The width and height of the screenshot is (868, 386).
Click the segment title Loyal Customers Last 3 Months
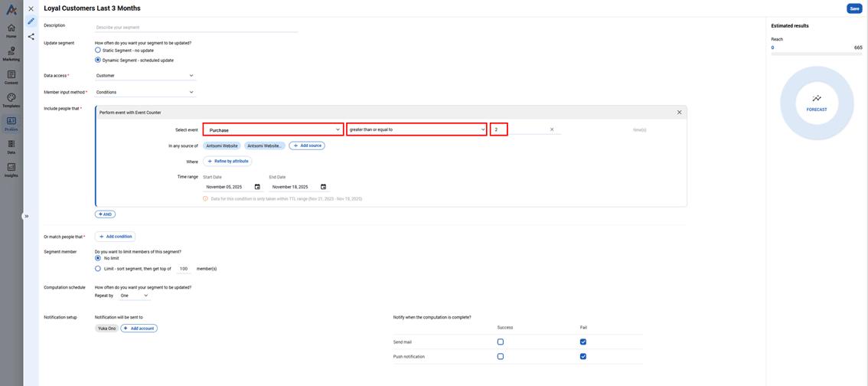(92, 8)
